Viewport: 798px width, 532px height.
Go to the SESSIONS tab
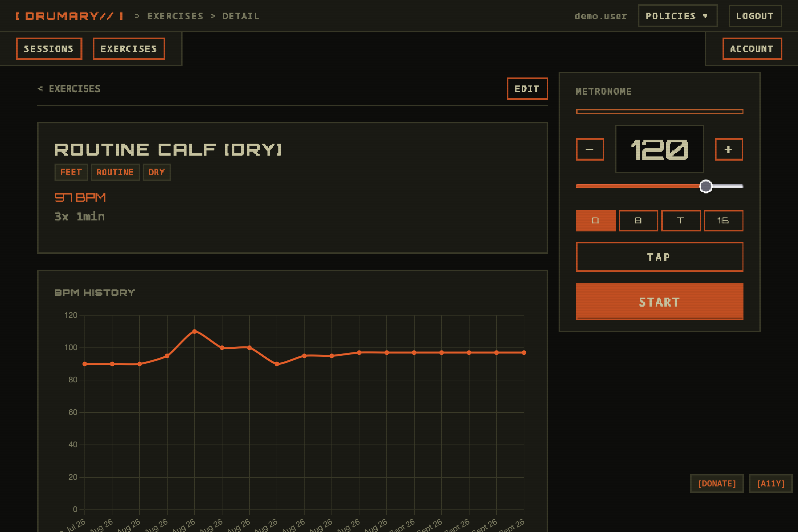click(49, 49)
